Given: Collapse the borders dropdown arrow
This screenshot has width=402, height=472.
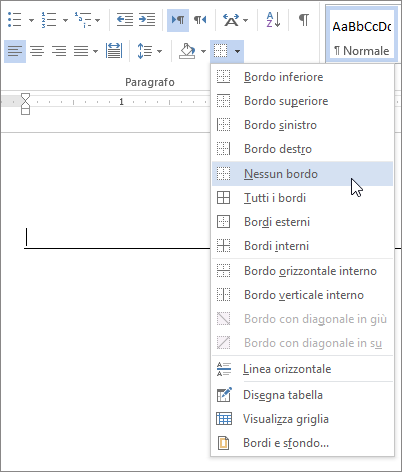Looking at the screenshot, I should [237, 51].
